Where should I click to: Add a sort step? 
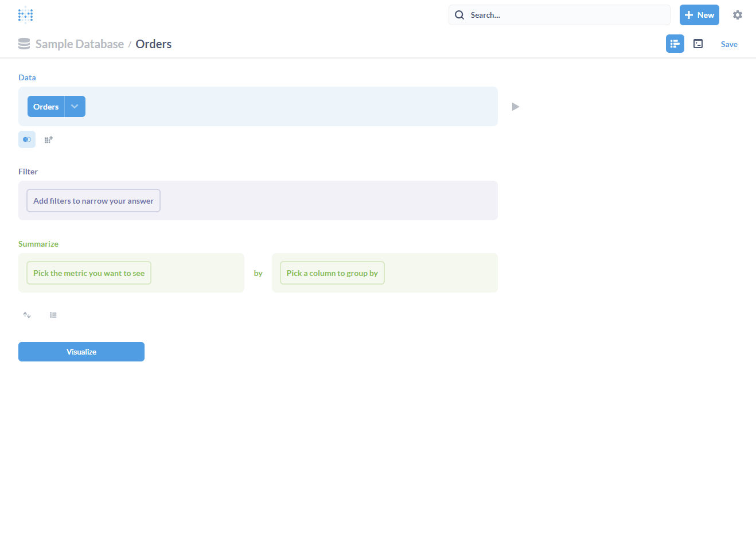(27, 315)
